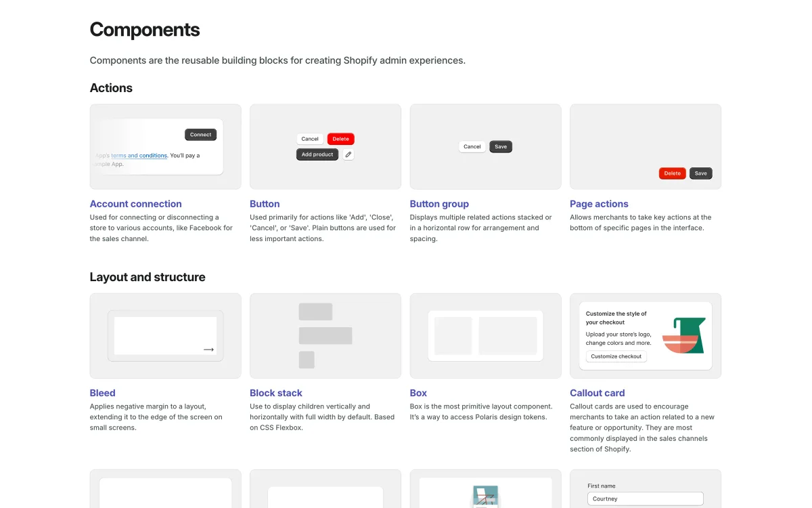Go to Page actions component
The image size is (812, 508).
[599, 204]
